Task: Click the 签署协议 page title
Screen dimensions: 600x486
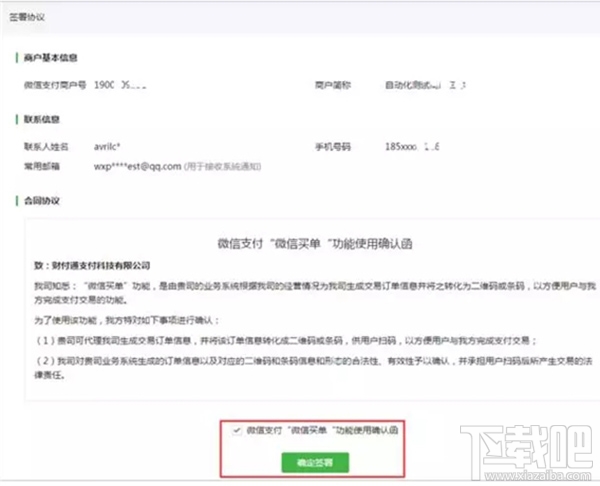Action: [27, 17]
